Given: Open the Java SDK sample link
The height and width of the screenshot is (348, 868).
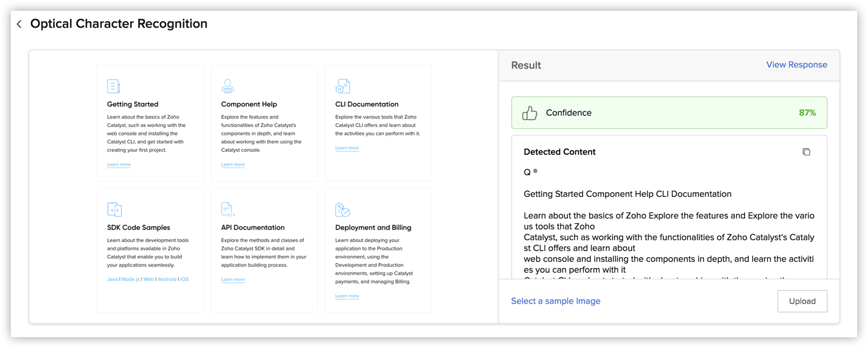Looking at the screenshot, I should point(113,279).
